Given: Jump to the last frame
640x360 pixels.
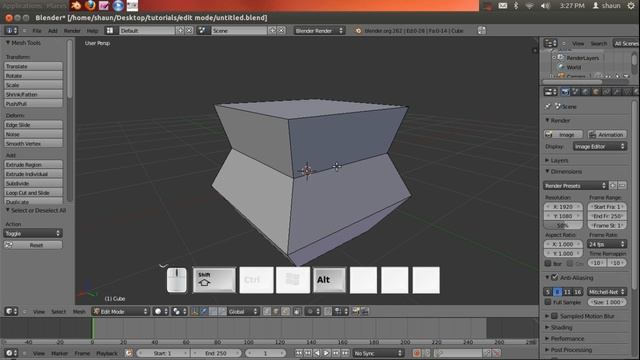Looking at the screenshot, I should (x=345, y=353).
